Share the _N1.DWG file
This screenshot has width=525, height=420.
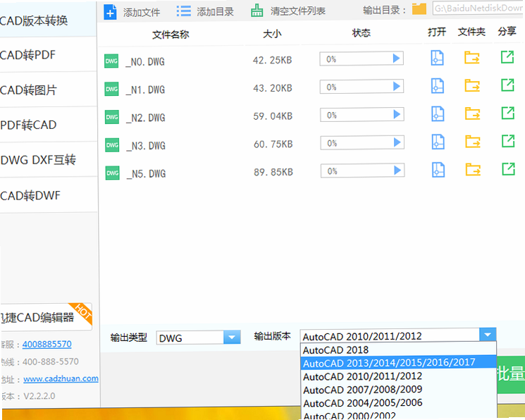[x=507, y=85]
